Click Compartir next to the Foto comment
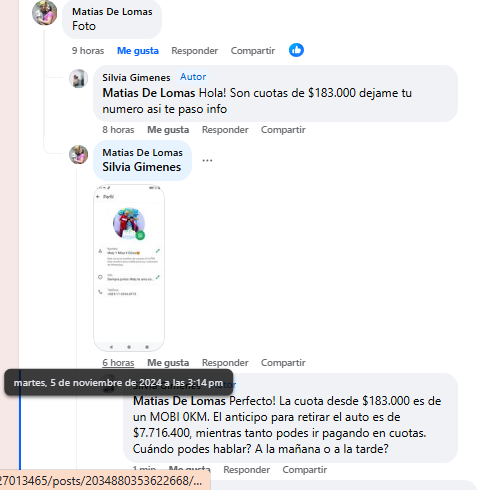Viewport: 480px width, 490px height. click(253, 51)
